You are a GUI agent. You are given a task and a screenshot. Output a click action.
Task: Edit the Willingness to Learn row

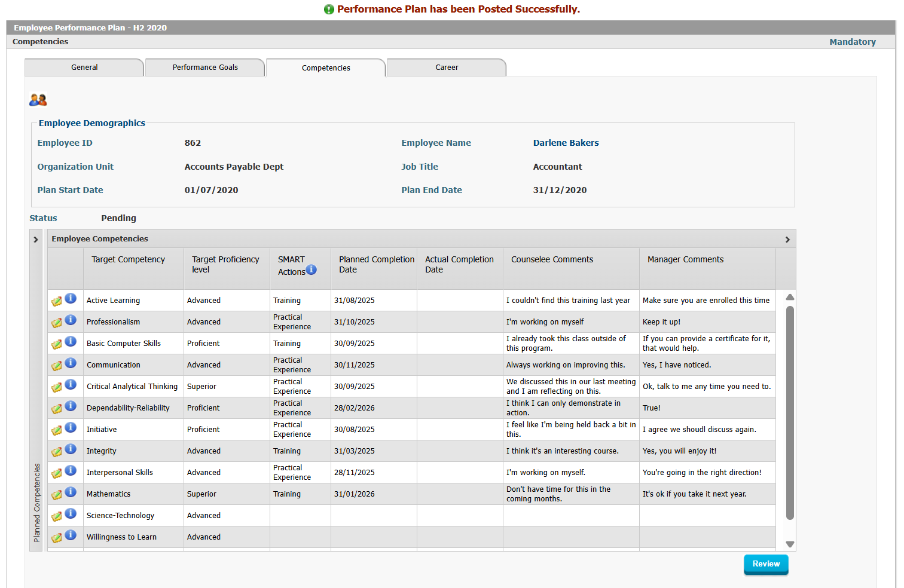[x=57, y=538]
